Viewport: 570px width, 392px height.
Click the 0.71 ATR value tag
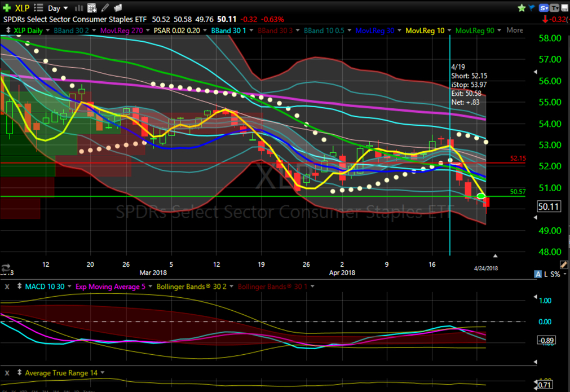point(545,385)
